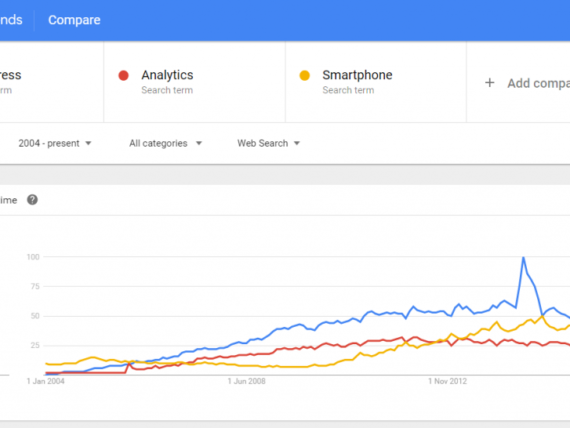Click the Search term label under Smartphone
Viewport: 570px width, 428px height.
point(348,90)
